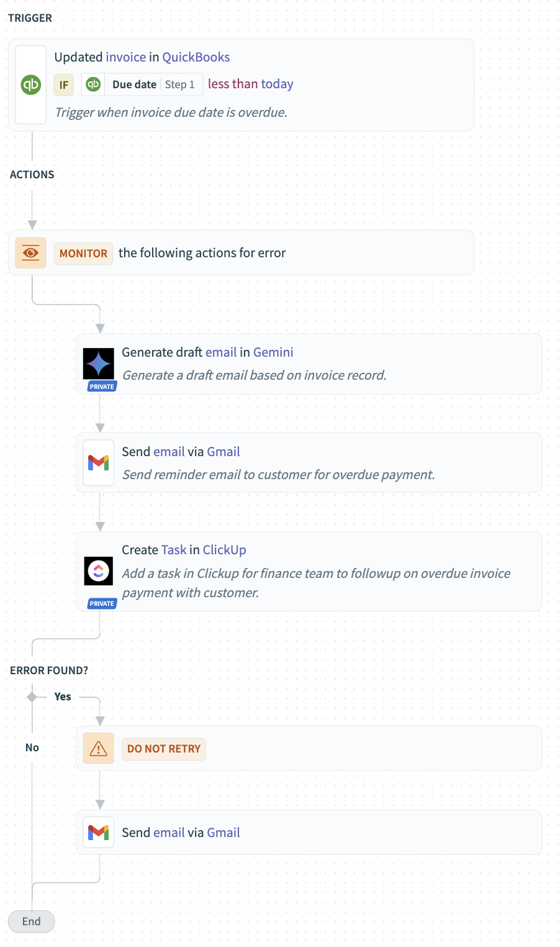Select the ClickUp step icon
The height and width of the screenshot is (947, 560).
(x=99, y=570)
